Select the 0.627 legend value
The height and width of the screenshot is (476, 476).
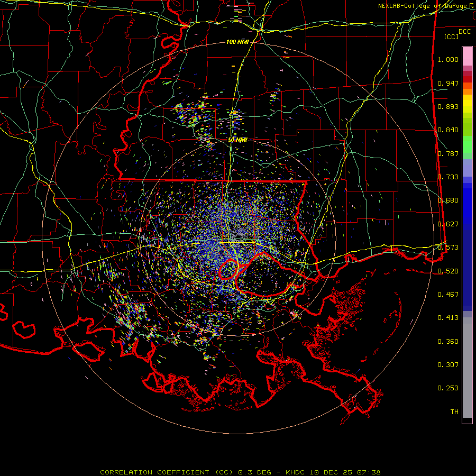448,224
